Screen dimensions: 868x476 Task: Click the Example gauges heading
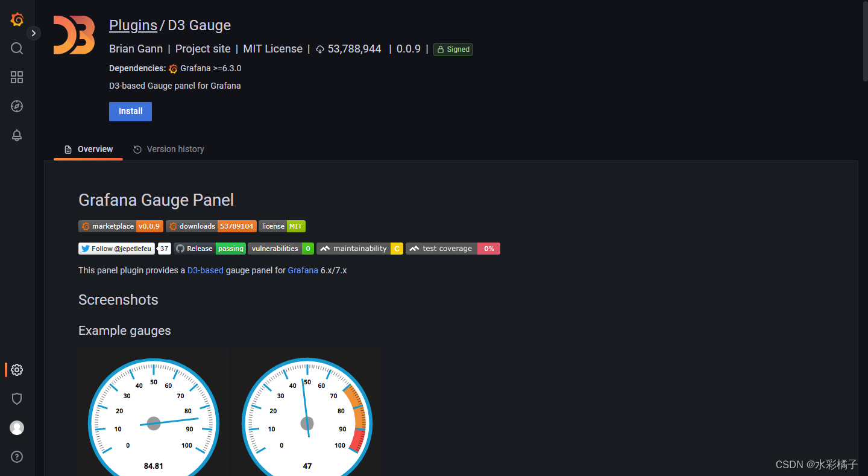(x=125, y=331)
